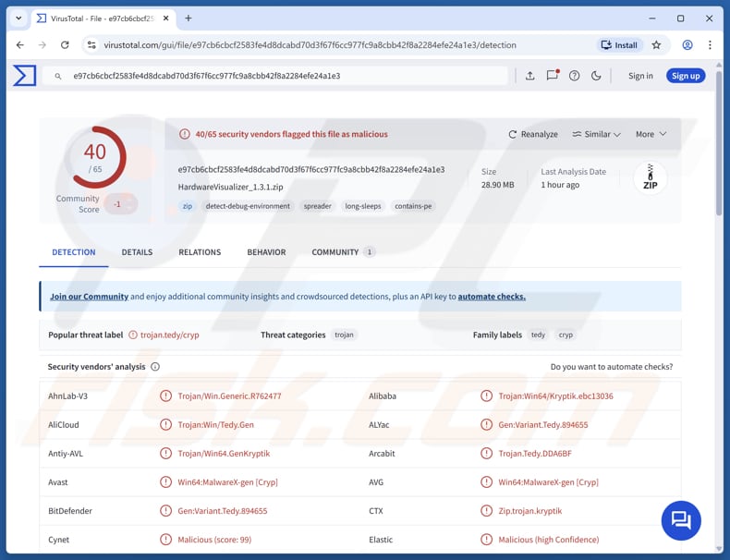
Task: Click the VirusTotal logo icon
Action: pos(25,76)
